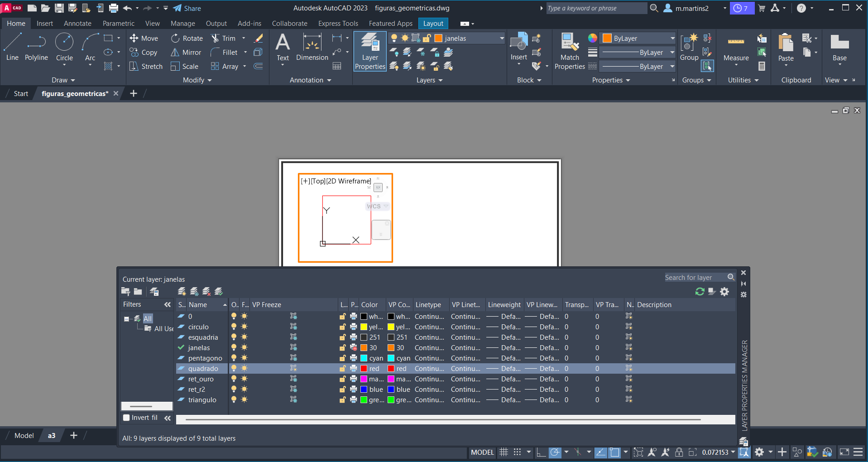
Task: Click the Search for layer field
Action: [x=694, y=277]
